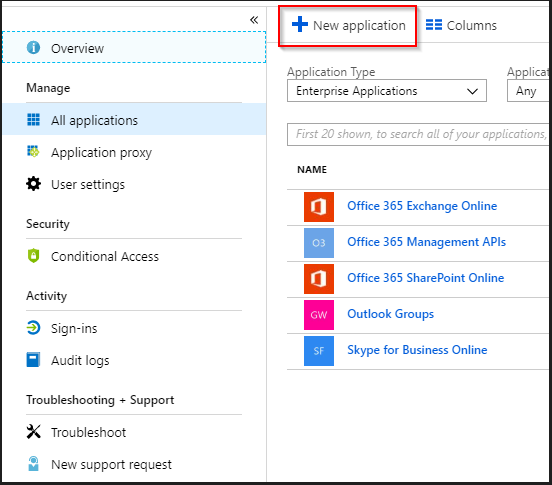Open the Overview menu item
Screen dimensions: 552x485
(134, 47)
